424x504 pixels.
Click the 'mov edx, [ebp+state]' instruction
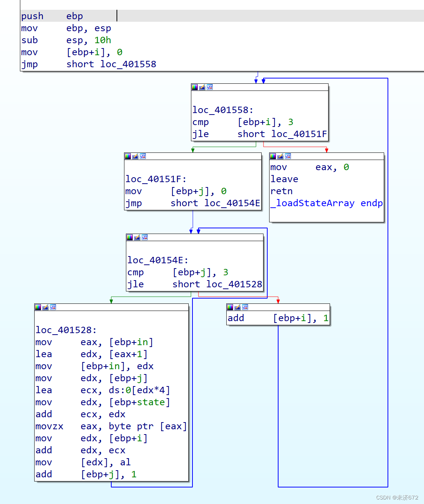pyautogui.click(x=103, y=402)
